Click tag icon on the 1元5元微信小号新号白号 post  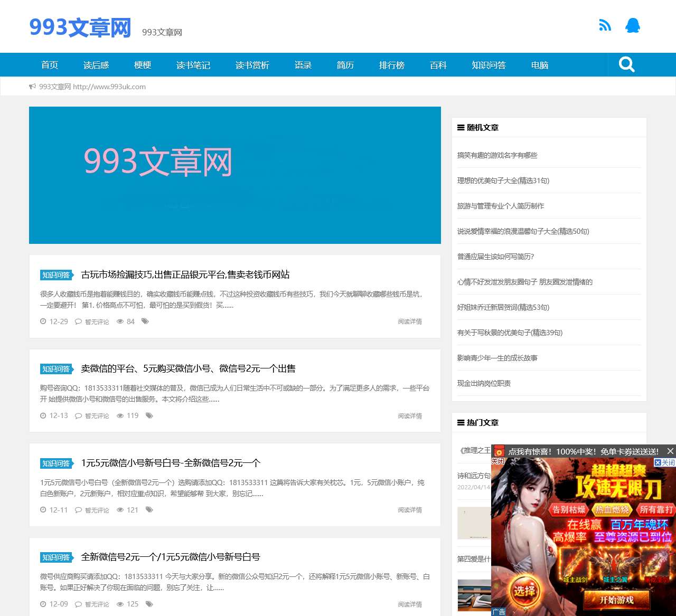pyautogui.click(x=149, y=509)
